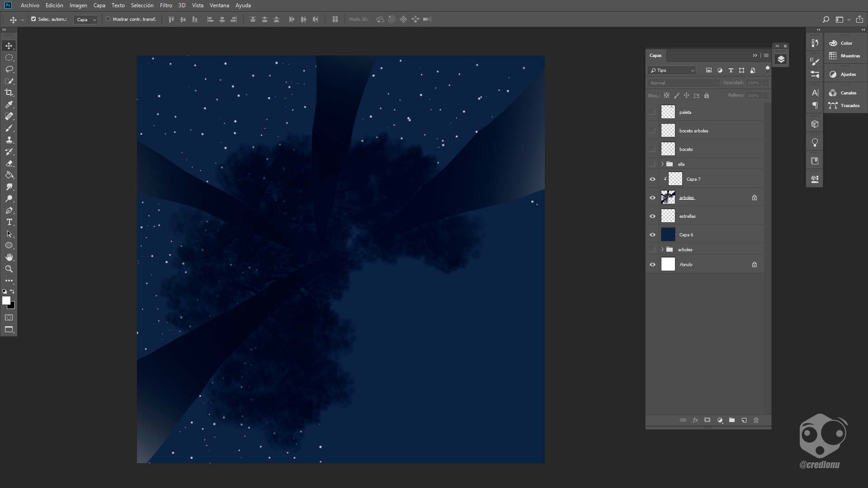Hide the estrellas layer

(x=652, y=216)
